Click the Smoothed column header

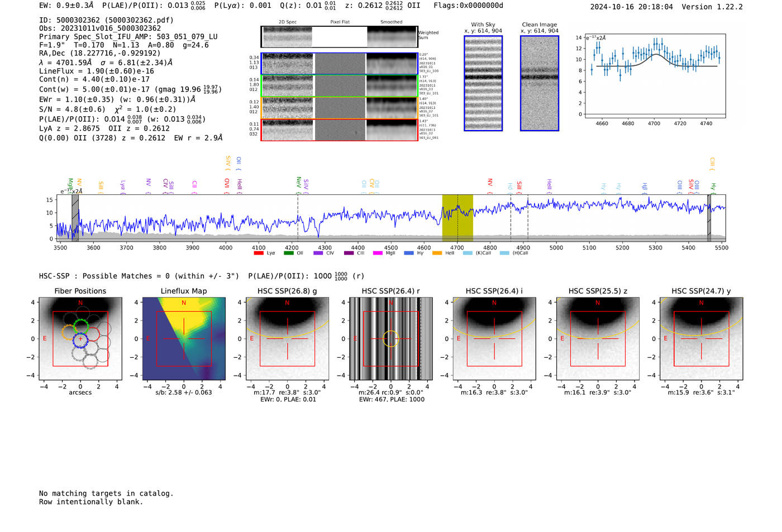(x=392, y=22)
